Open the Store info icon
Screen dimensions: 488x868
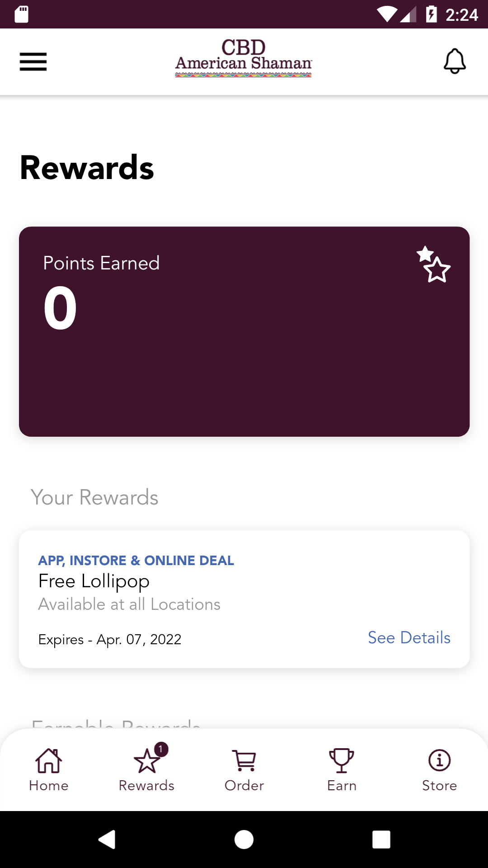tap(439, 760)
